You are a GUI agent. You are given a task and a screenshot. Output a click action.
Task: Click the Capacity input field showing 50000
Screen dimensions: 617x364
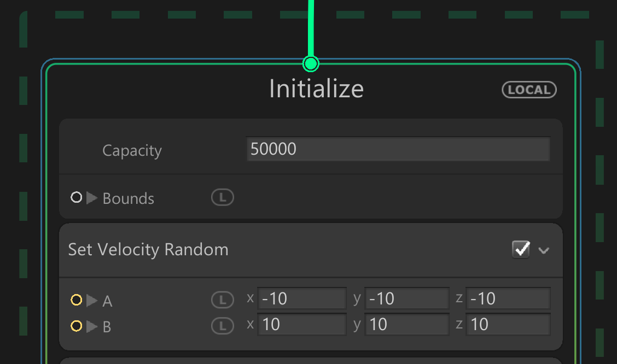[398, 149]
